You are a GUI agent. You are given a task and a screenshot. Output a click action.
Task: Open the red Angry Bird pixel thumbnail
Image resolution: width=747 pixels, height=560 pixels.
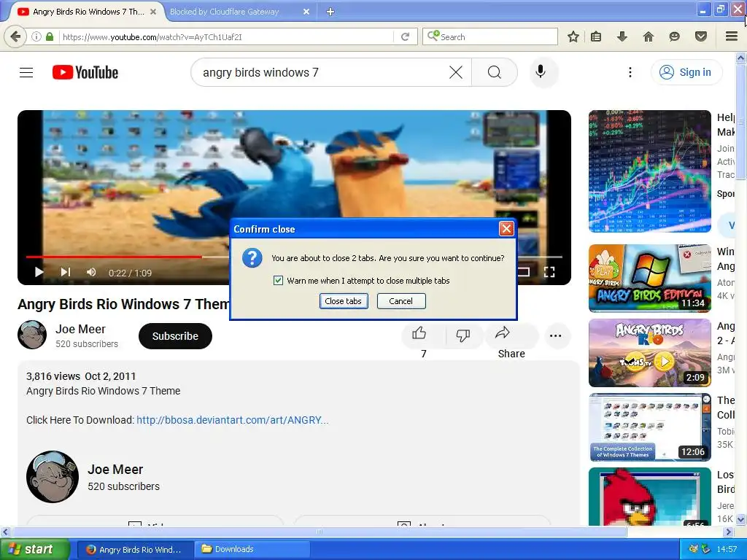(x=650, y=497)
